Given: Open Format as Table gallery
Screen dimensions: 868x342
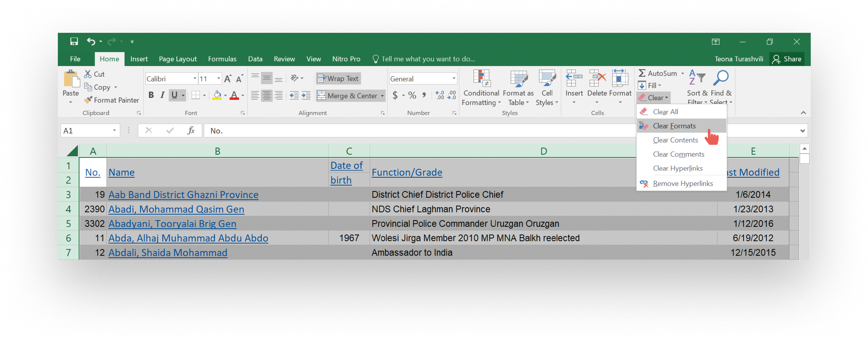Looking at the screenshot, I should (x=518, y=87).
